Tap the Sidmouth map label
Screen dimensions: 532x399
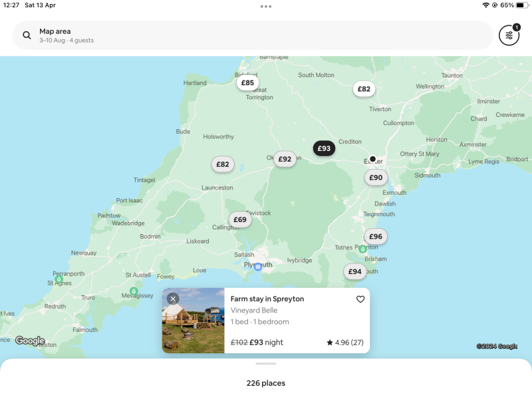[x=428, y=176]
